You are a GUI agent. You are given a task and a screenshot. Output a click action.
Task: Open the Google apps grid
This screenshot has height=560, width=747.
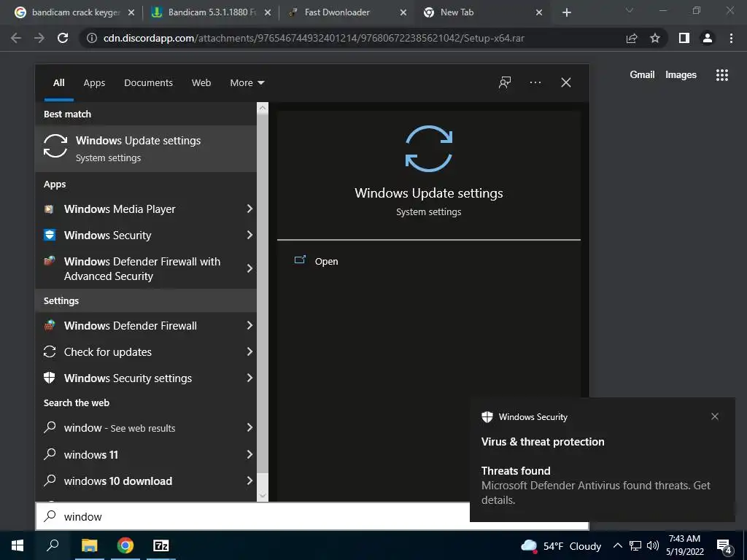[721, 75]
